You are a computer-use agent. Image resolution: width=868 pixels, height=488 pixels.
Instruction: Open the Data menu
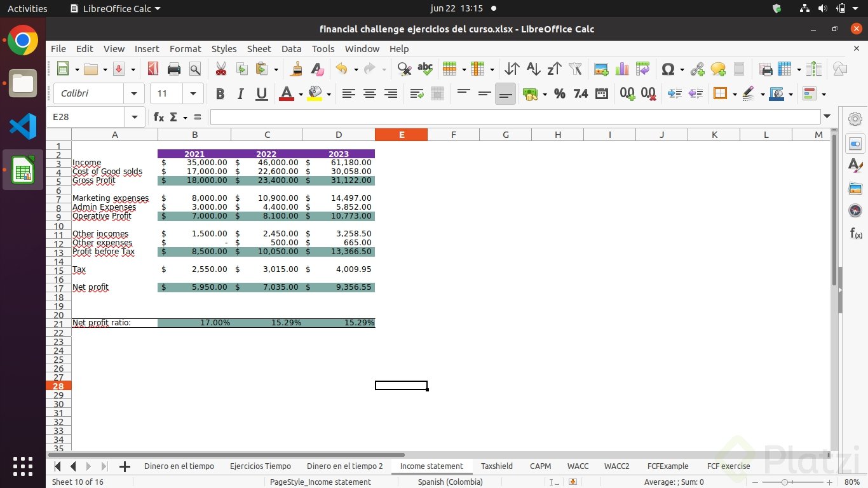coord(291,49)
